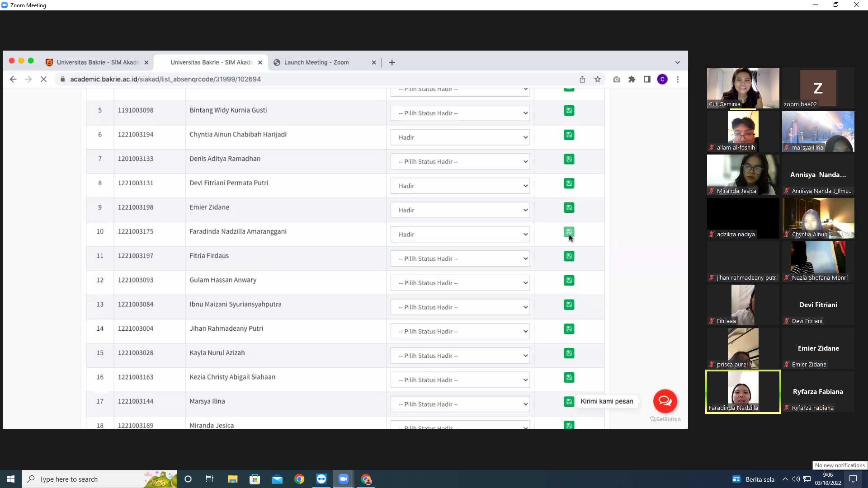Select the active Universitas Bakrie SIM tab

tap(211, 62)
